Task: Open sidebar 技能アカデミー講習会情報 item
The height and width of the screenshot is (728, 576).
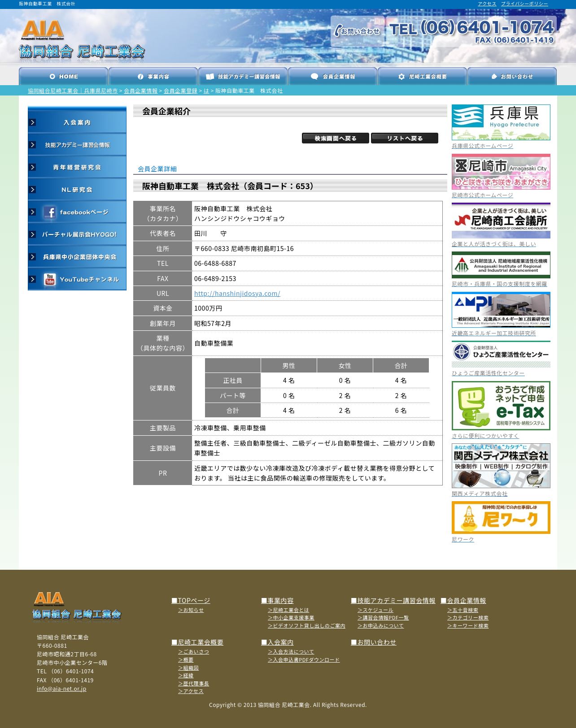Action: 77,144
